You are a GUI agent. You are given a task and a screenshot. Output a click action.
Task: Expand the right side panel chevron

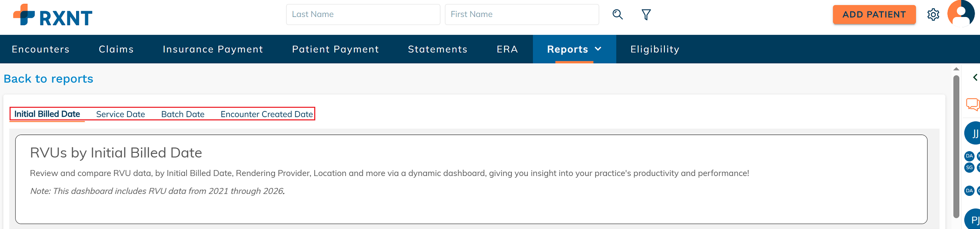click(x=975, y=77)
